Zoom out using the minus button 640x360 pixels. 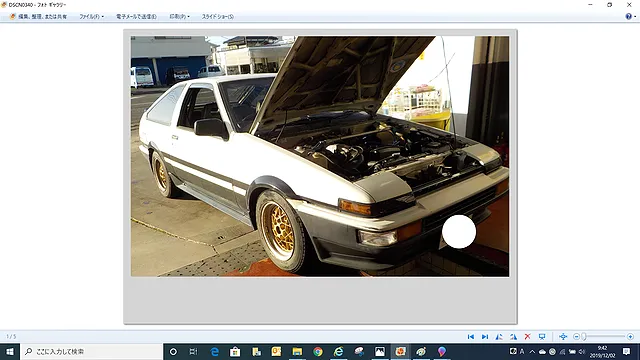[x=576, y=337]
